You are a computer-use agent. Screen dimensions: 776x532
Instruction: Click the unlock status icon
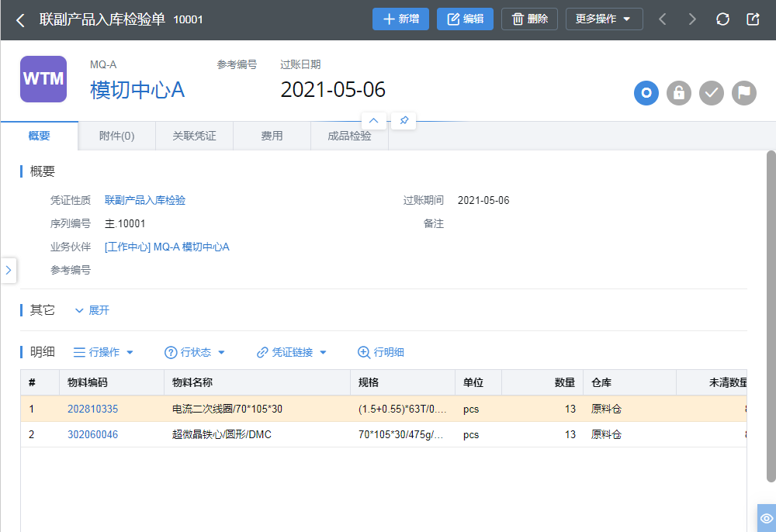pos(678,93)
